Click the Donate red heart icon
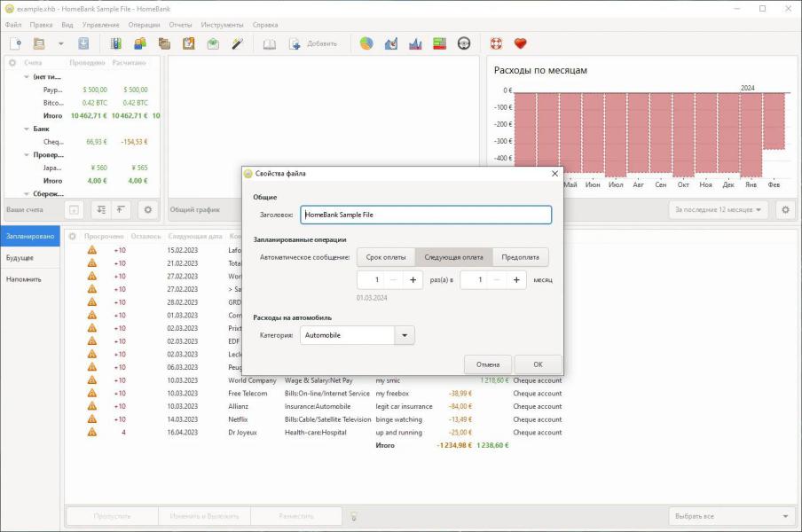Image resolution: width=802 pixels, height=532 pixels. pyautogui.click(x=521, y=44)
